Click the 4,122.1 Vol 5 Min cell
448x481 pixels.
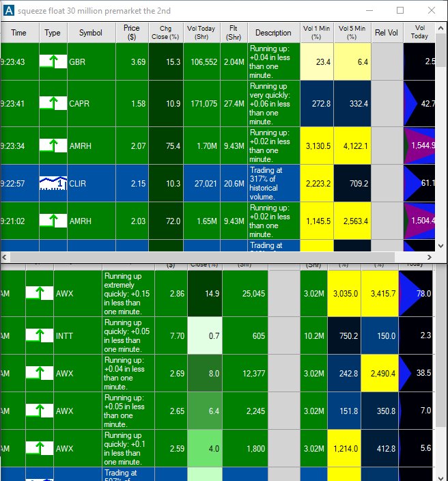coord(352,146)
